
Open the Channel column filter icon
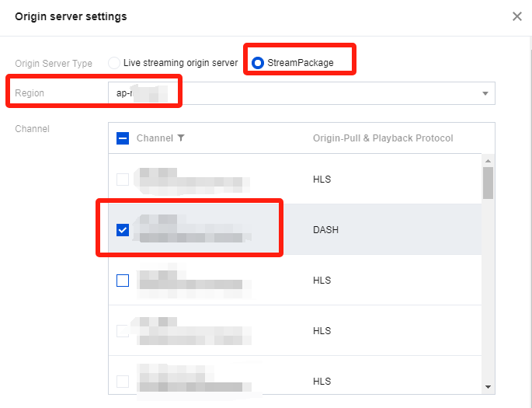(181, 138)
